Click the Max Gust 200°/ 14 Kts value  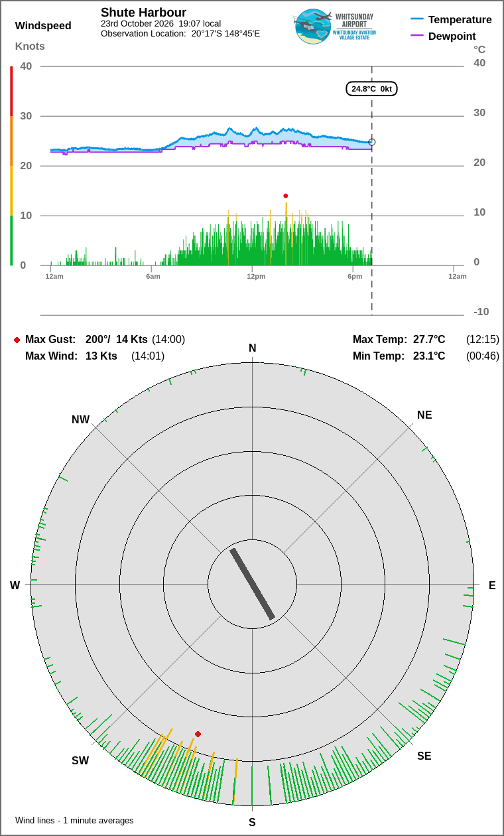coord(117,339)
